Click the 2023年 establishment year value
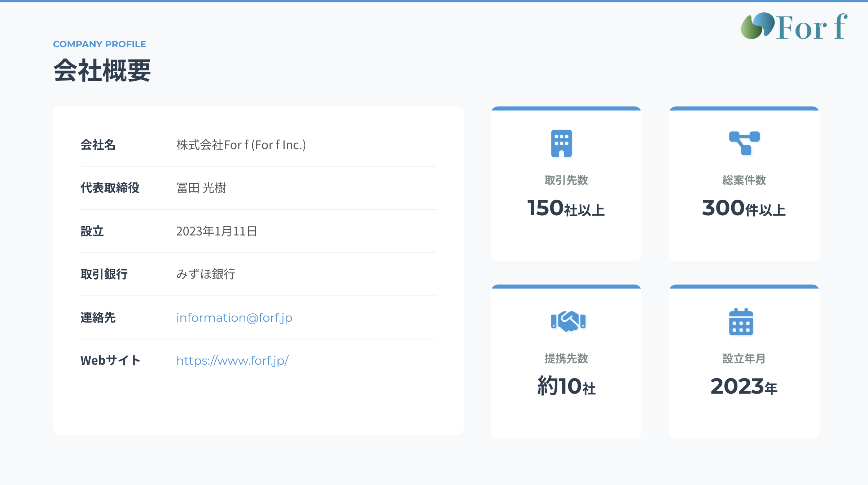Viewport: 868px width, 485px height. click(x=744, y=386)
